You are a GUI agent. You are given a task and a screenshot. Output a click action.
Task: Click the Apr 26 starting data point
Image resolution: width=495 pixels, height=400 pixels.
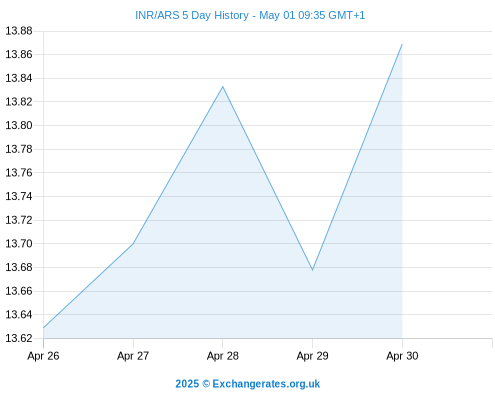point(44,328)
